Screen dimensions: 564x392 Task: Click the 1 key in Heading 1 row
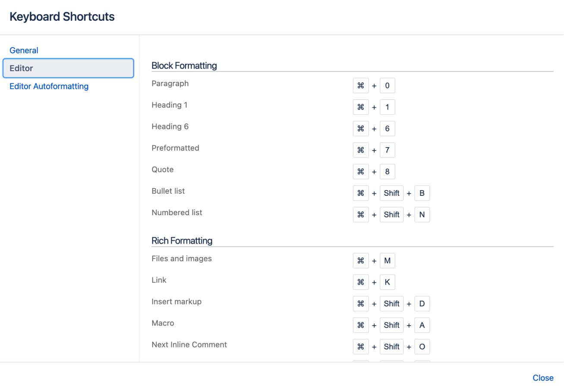coord(388,107)
